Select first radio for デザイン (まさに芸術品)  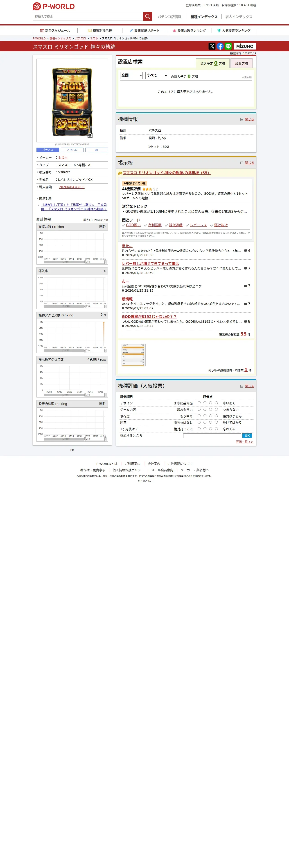(199, 403)
